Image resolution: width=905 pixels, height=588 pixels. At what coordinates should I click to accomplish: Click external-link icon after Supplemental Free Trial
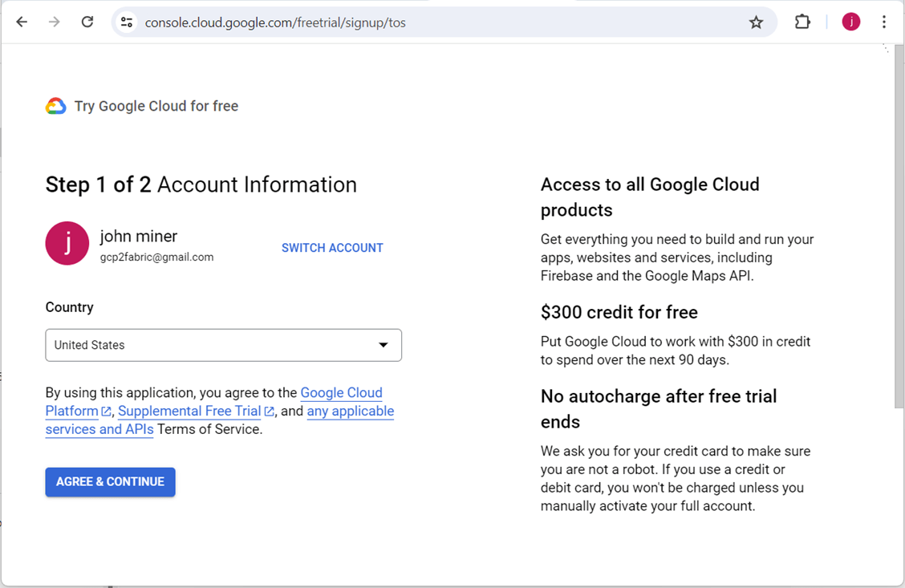click(x=270, y=412)
